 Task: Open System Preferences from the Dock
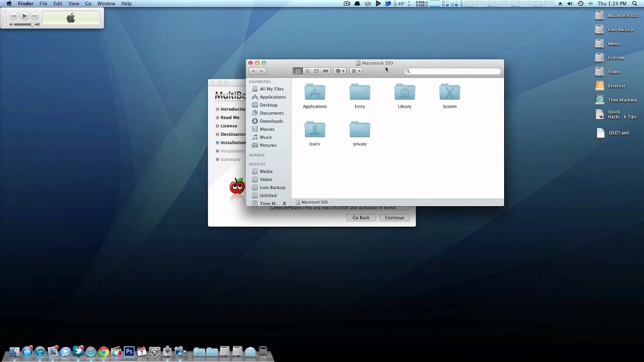click(x=154, y=351)
